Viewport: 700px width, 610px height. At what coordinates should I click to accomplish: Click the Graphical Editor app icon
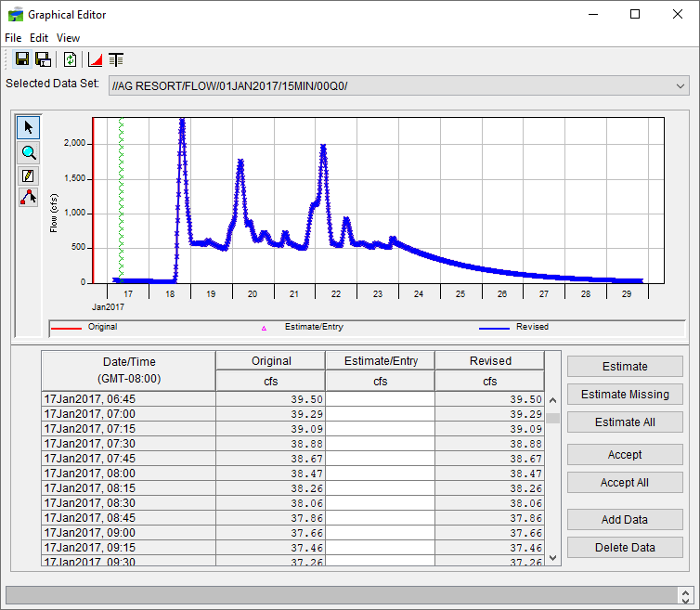point(16,15)
